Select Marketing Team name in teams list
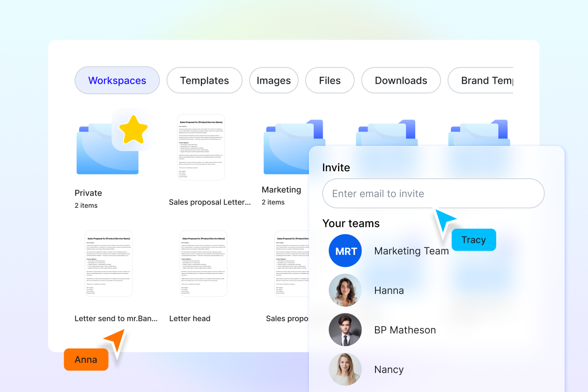Viewport: 588px width, 392px height. click(412, 251)
